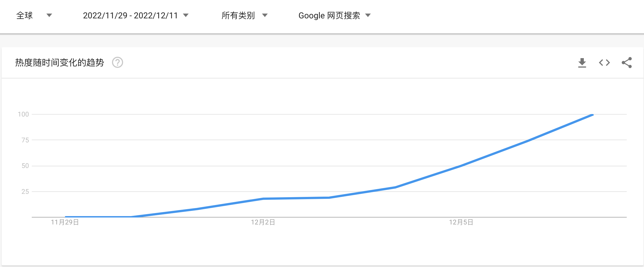Image resolution: width=644 pixels, height=267 pixels.
Task: Click the 50 y-axis label
Action: click(x=25, y=166)
